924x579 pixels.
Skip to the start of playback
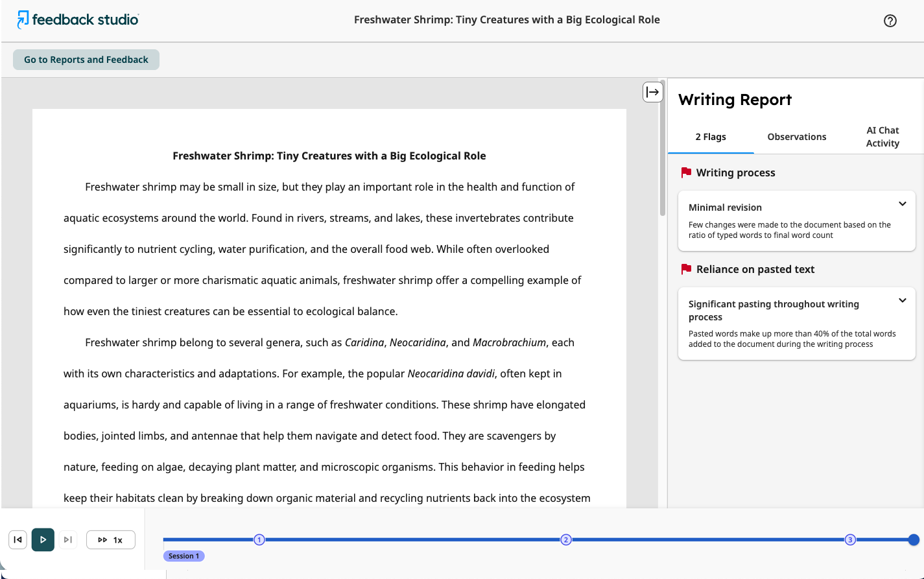18,539
